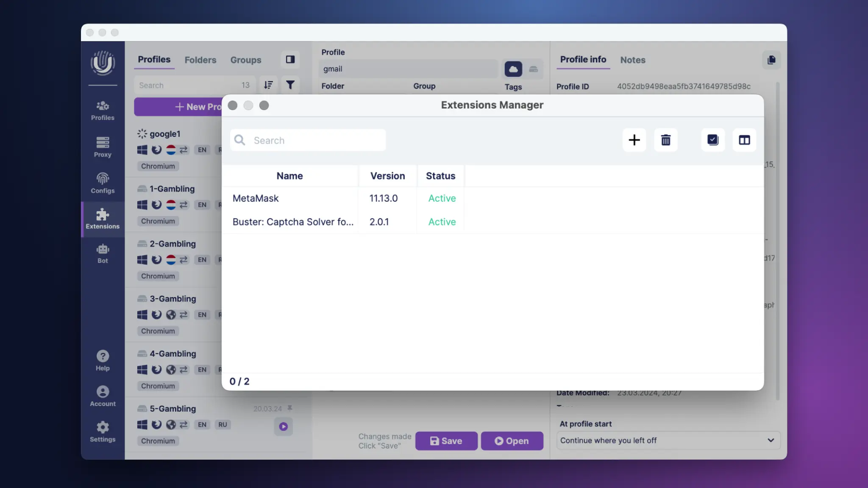Image resolution: width=868 pixels, height=488 pixels.
Task: Open the Help section
Action: pos(103,360)
